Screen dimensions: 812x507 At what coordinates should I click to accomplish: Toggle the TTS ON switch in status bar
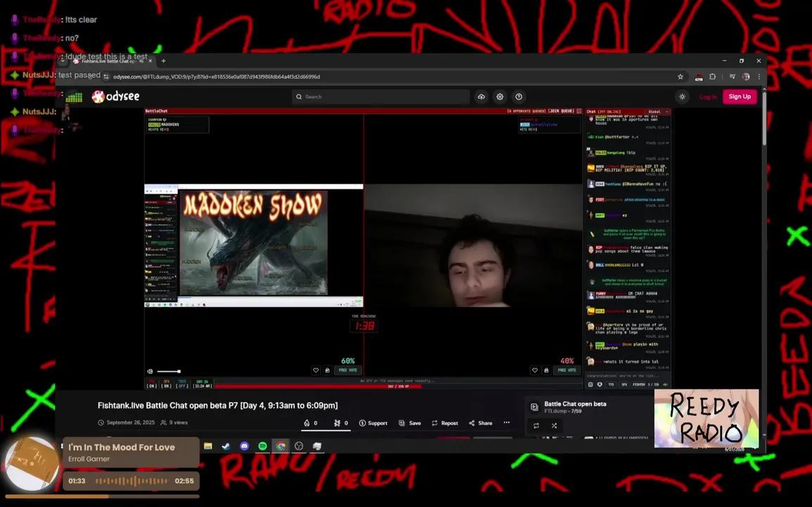pyautogui.click(x=152, y=384)
